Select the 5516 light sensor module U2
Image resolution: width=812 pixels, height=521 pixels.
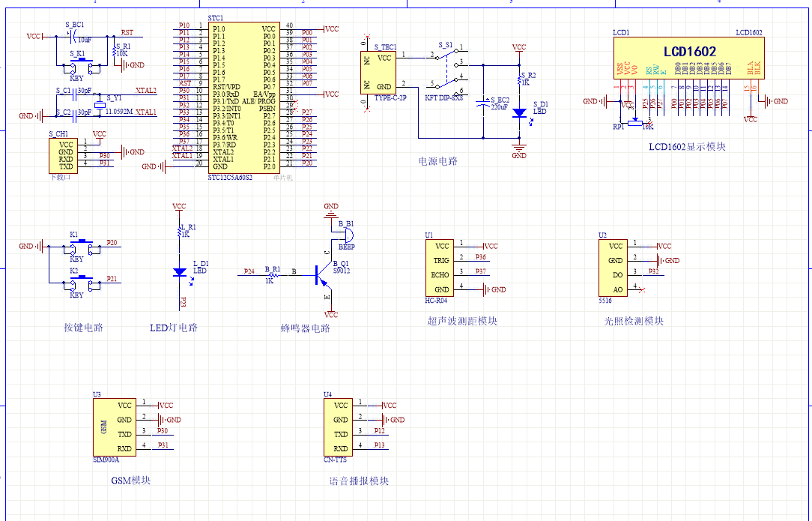pyautogui.click(x=615, y=268)
